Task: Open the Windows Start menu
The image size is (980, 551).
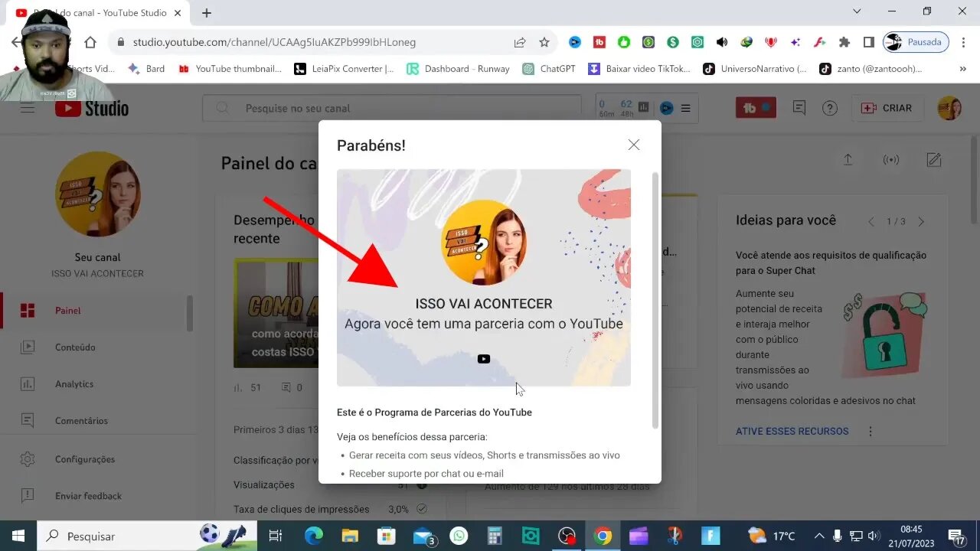Action: (x=18, y=536)
